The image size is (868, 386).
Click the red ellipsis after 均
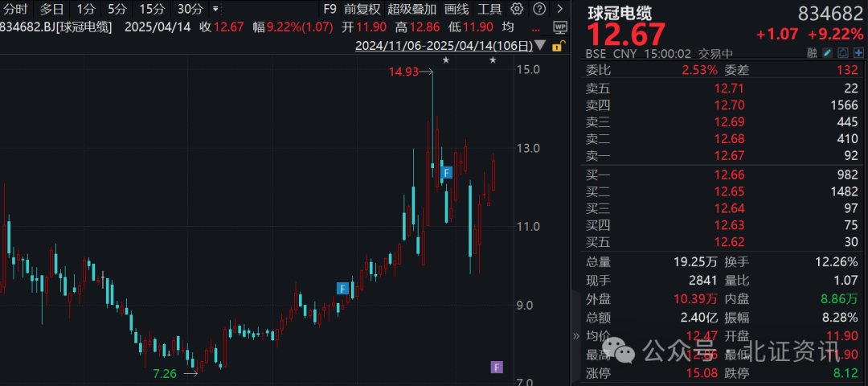[536, 28]
